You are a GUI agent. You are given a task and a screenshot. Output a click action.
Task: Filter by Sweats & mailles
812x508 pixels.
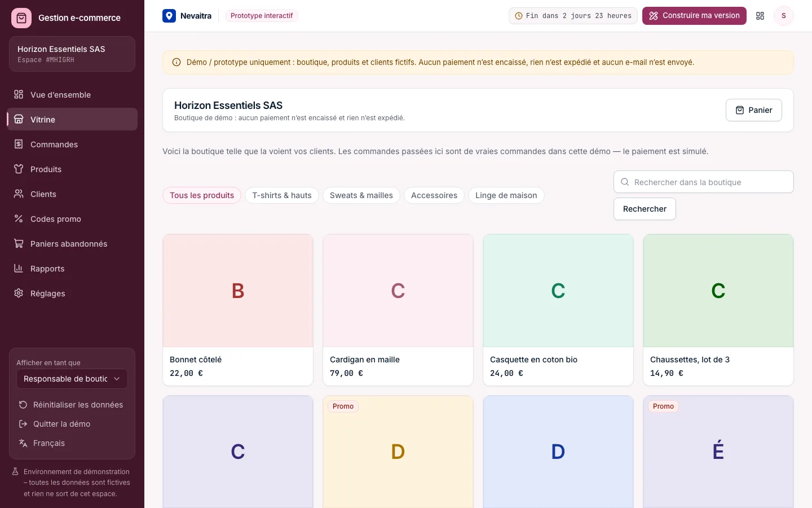pyautogui.click(x=361, y=195)
